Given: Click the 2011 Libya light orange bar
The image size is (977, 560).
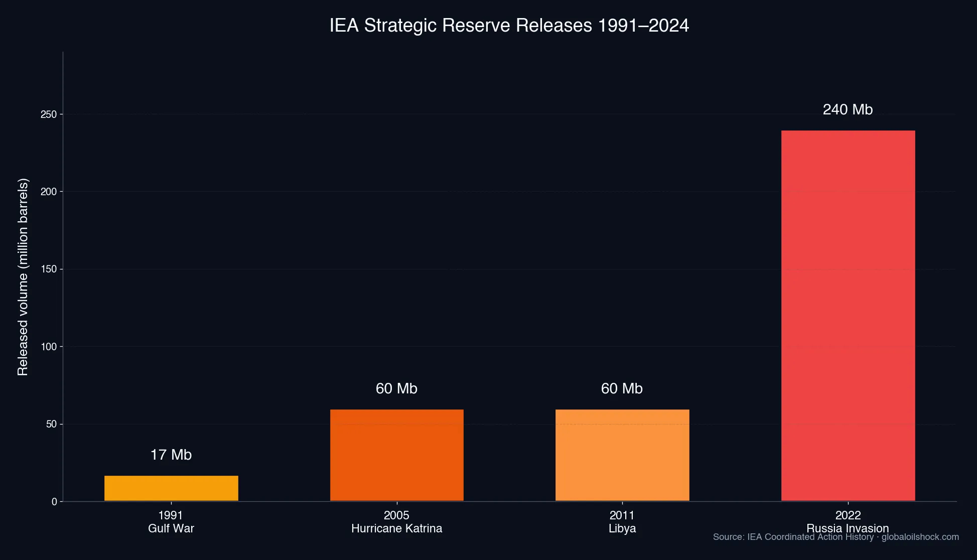Looking at the screenshot, I should pyautogui.click(x=622, y=455).
